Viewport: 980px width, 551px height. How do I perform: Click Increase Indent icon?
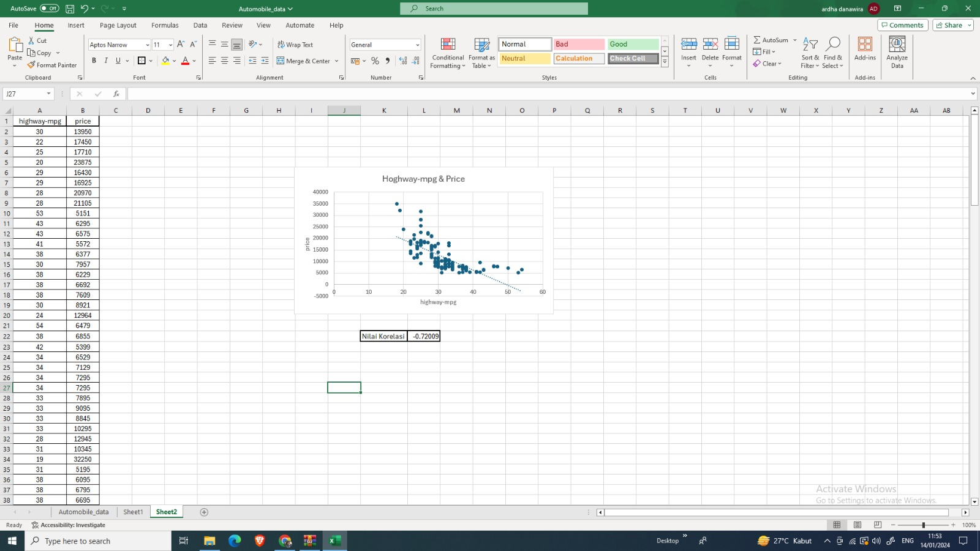click(x=265, y=61)
